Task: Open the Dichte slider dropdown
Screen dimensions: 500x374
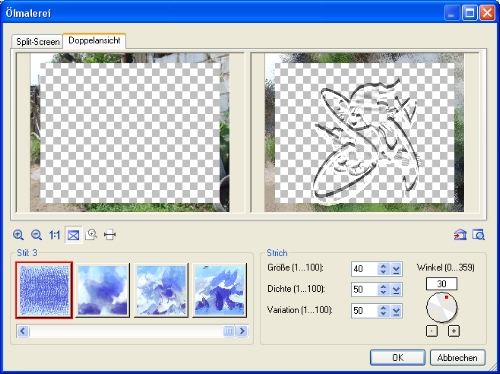Action: coord(396,290)
